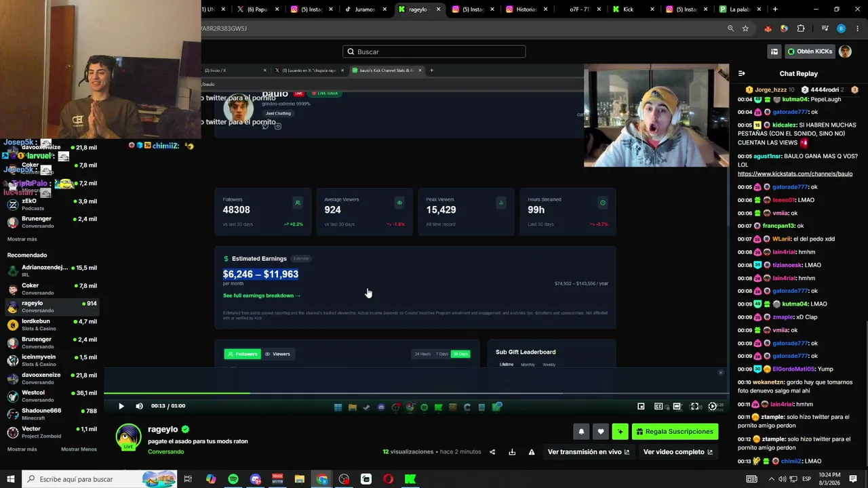Mute the clip volume speaker icon

(139, 406)
